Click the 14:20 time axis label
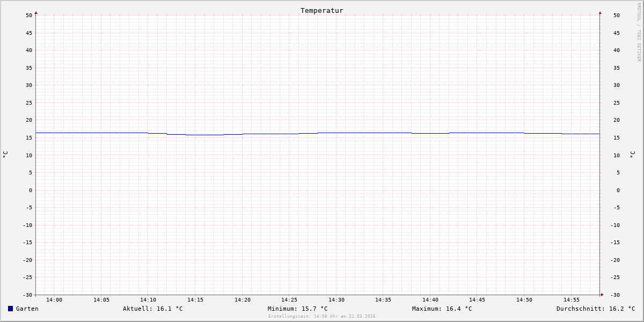Screen dimensions: 644x322 [x=243, y=300]
